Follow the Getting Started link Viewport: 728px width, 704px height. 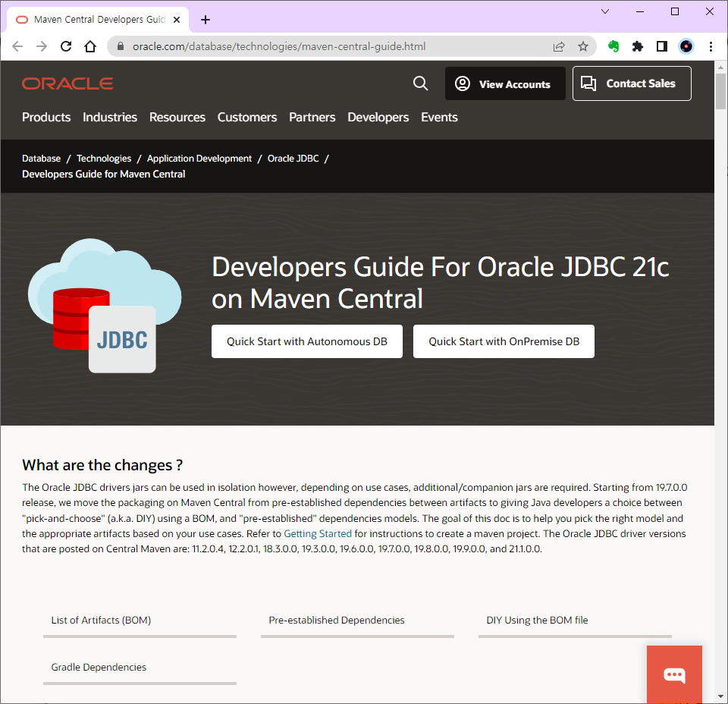click(318, 533)
